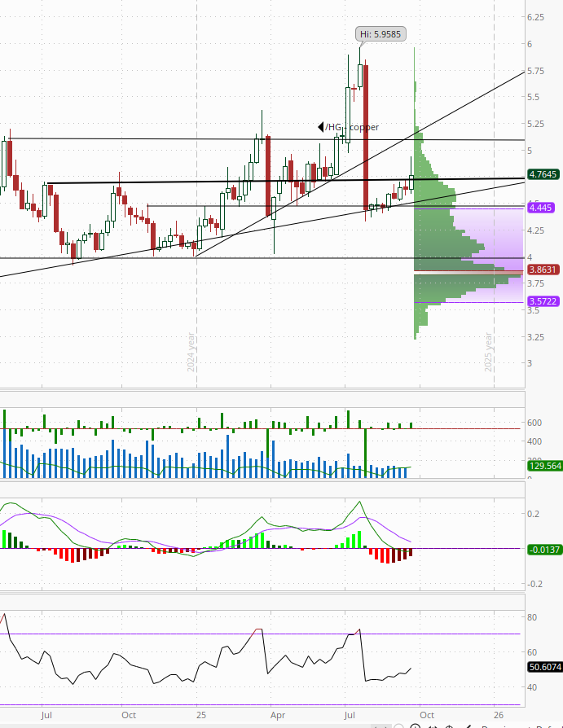Click the 5.75 price axis label
563x728 pixels.
point(535,71)
